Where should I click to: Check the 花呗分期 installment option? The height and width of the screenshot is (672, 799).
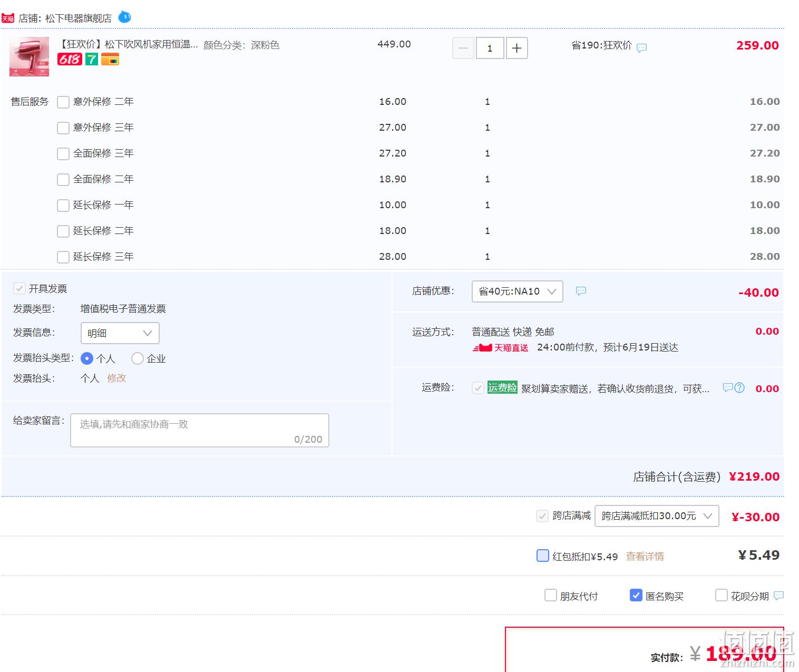[722, 595]
